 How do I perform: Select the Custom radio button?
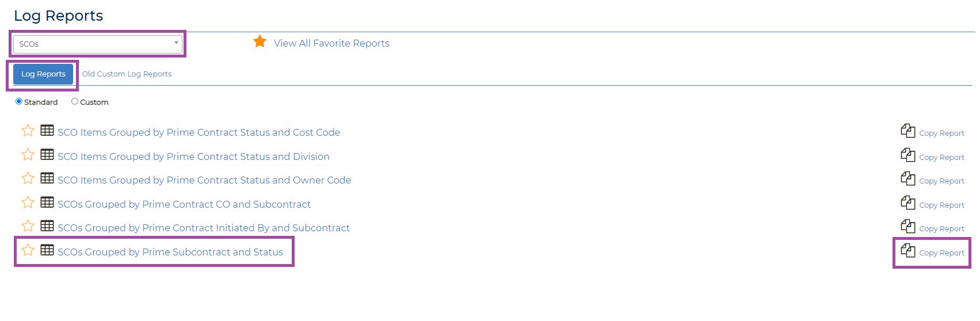[x=74, y=101]
